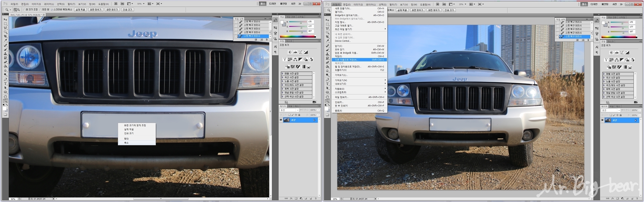Click the G value field in left window

310,26
